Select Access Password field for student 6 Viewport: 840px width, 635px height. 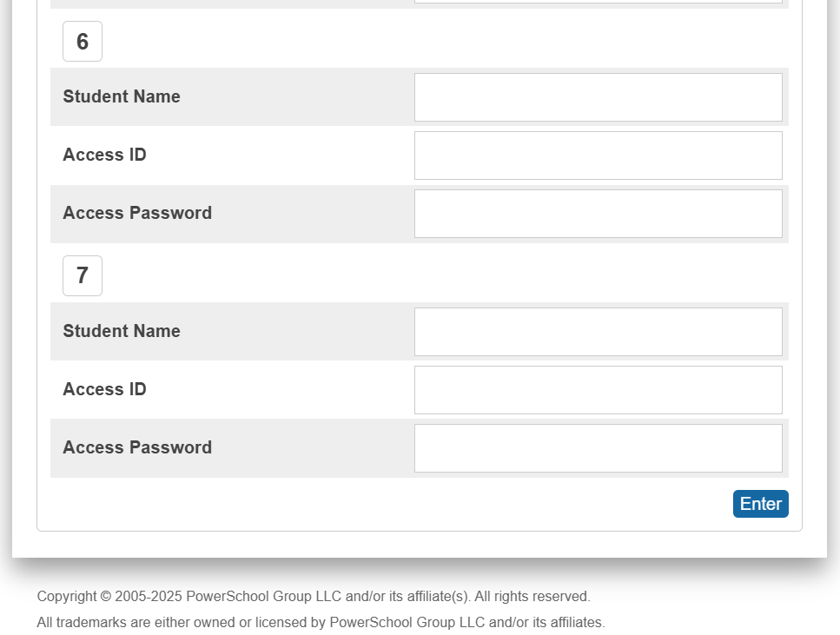pos(598,214)
